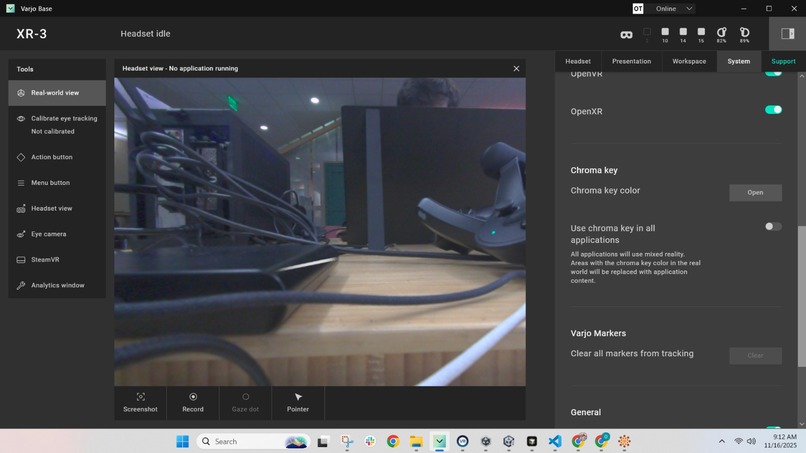Open Snipping Tool from the taskbar
This screenshot has width=806, height=453.
tap(347, 441)
